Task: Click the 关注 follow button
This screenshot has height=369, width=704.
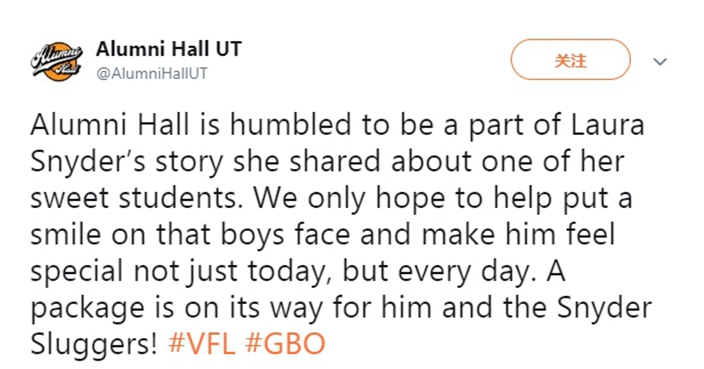Action: tap(570, 60)
